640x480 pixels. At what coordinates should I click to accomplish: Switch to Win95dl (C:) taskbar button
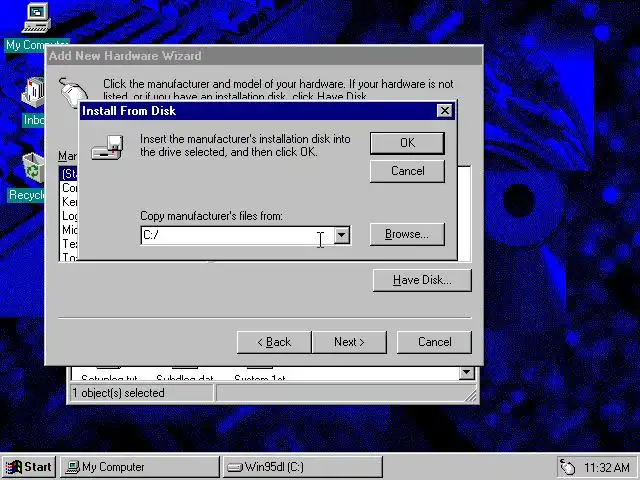click(302, 467)
